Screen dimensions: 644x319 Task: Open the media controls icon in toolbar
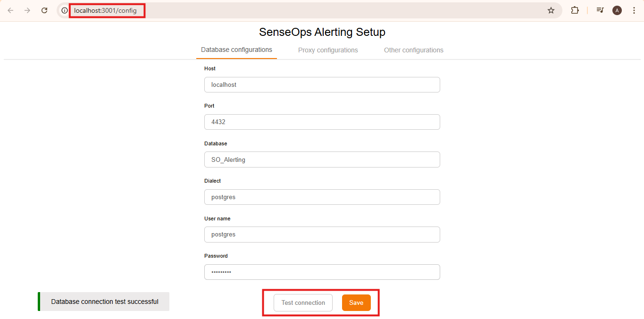coord(600,10)
